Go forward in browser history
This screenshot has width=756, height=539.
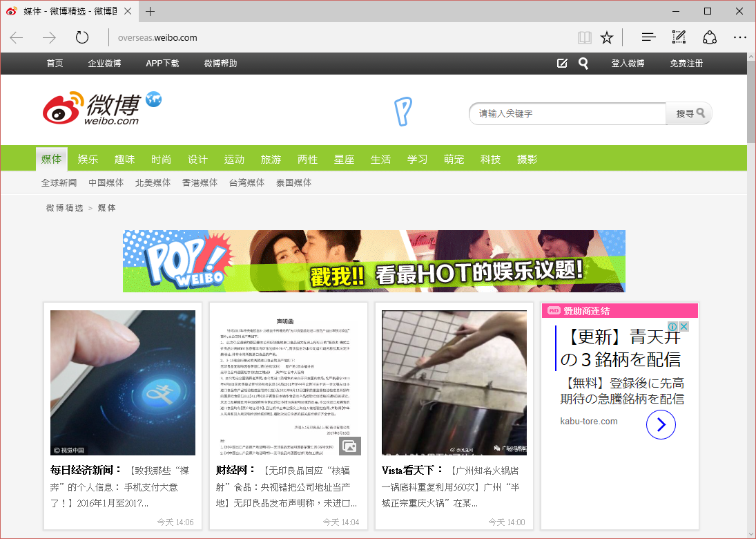tap(49, 37)
